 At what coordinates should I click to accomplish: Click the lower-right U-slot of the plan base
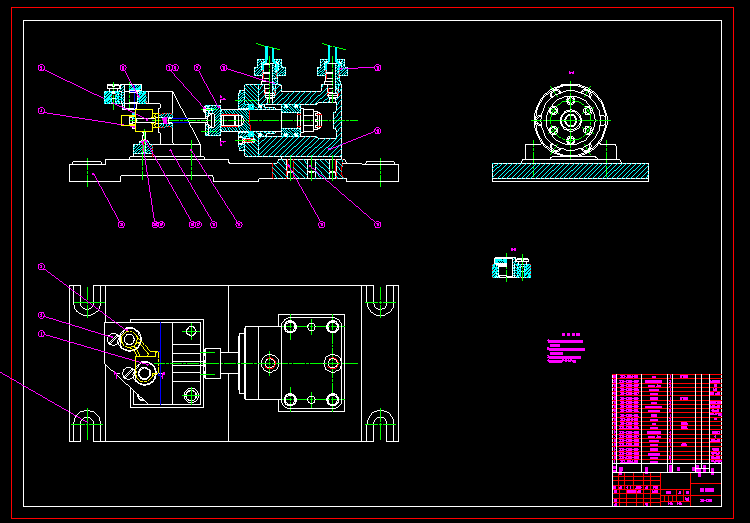(381, 427)
